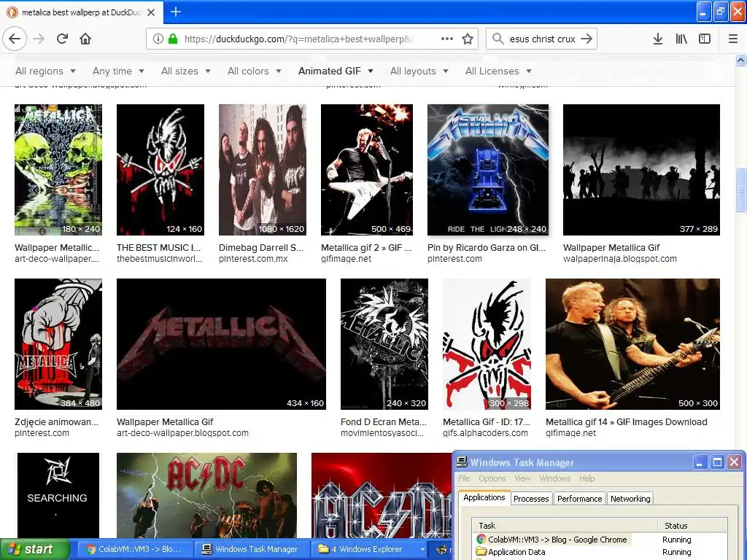Open the 124 × 160 red skull image
The width and height of the screenshot is (747, 560).
coord(160,169)
